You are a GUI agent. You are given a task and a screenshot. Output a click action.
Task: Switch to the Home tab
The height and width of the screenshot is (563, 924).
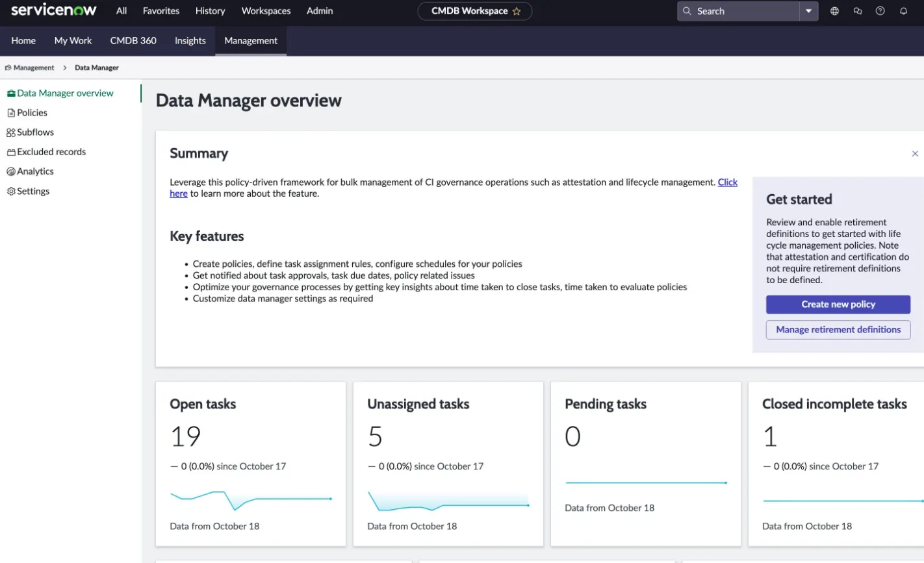23,40
